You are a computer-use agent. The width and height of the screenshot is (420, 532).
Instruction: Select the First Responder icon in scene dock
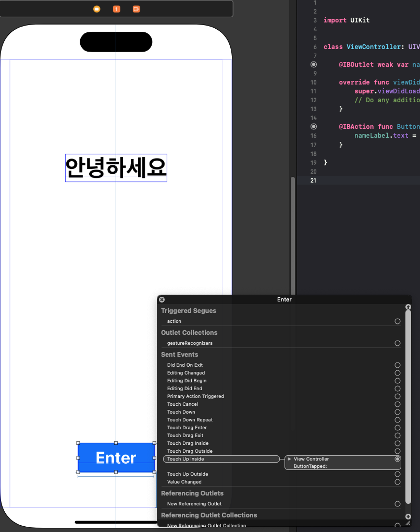coord(116,9)
